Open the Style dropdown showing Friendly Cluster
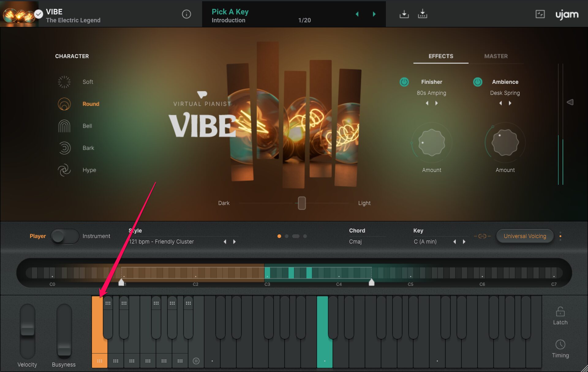Viewport: 588px width, 372px height. (161, 242)
